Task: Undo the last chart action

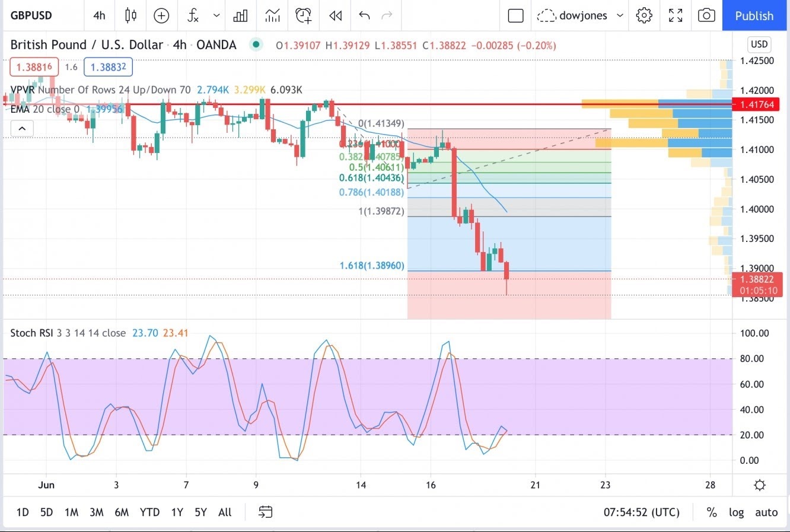Action: click(364, 16)
